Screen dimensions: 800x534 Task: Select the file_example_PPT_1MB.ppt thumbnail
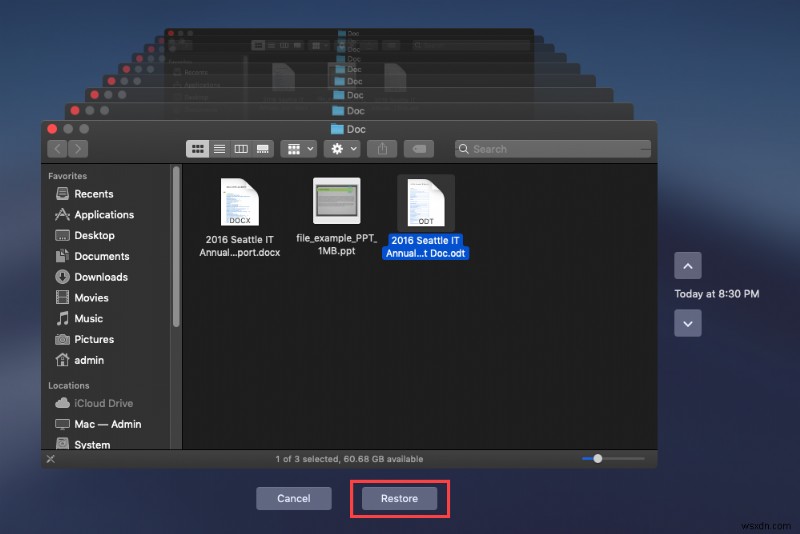(337, 200)
